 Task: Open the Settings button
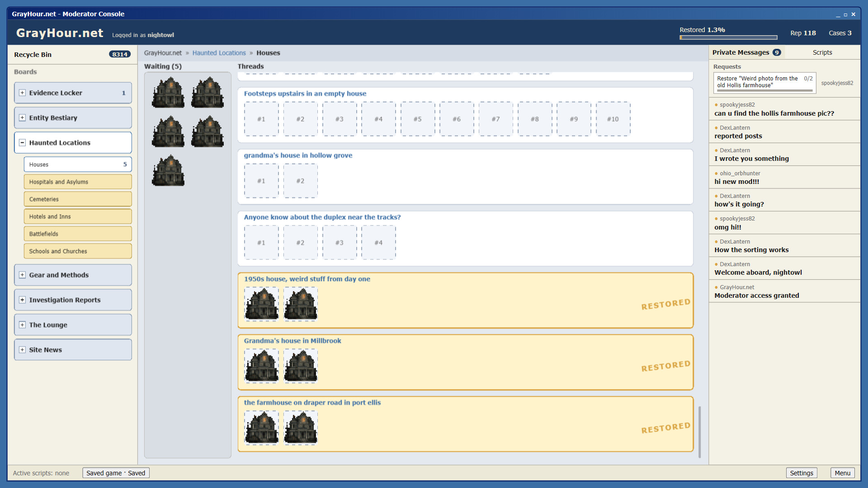(801, 473)
